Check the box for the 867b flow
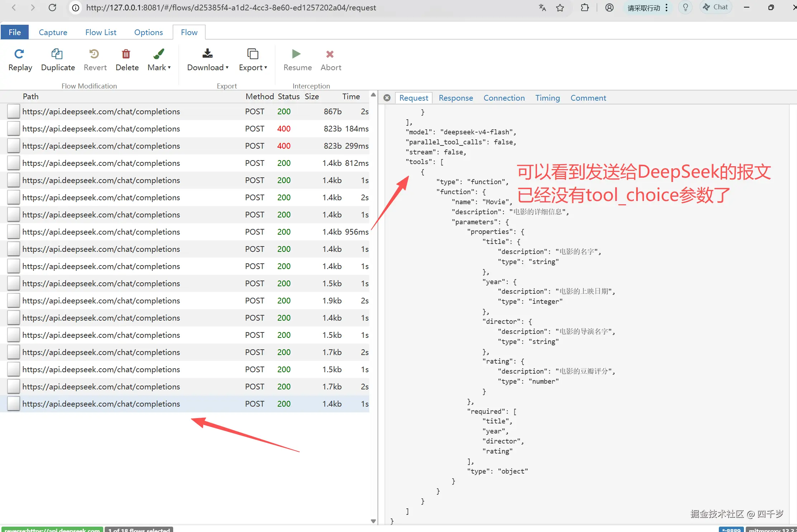Image resolution: width=797 pixels, height=532 pixels. click(x=14, y=111)
